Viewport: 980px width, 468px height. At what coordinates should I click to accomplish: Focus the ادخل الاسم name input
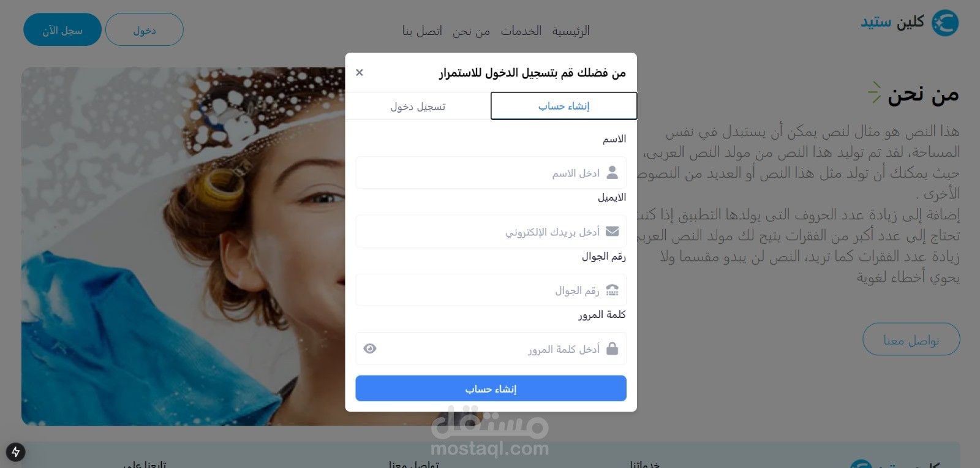491,173
